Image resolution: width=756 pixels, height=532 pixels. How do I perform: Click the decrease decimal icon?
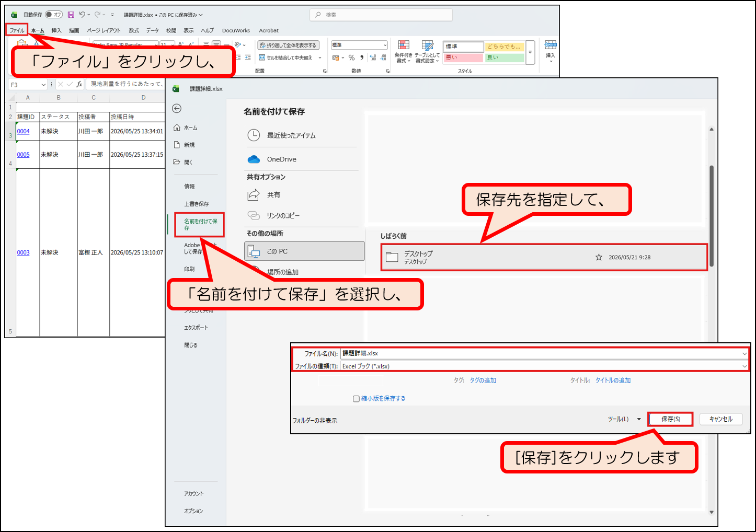click(383, 57)
